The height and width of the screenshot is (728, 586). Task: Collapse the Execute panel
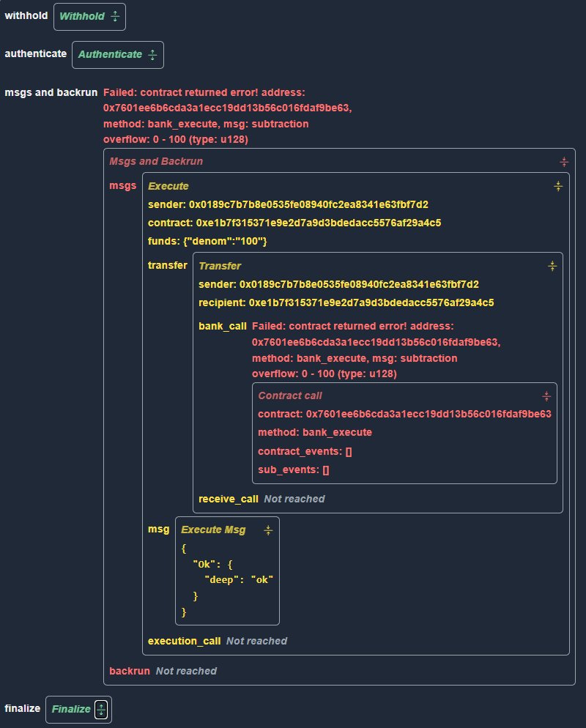[557, 186]
